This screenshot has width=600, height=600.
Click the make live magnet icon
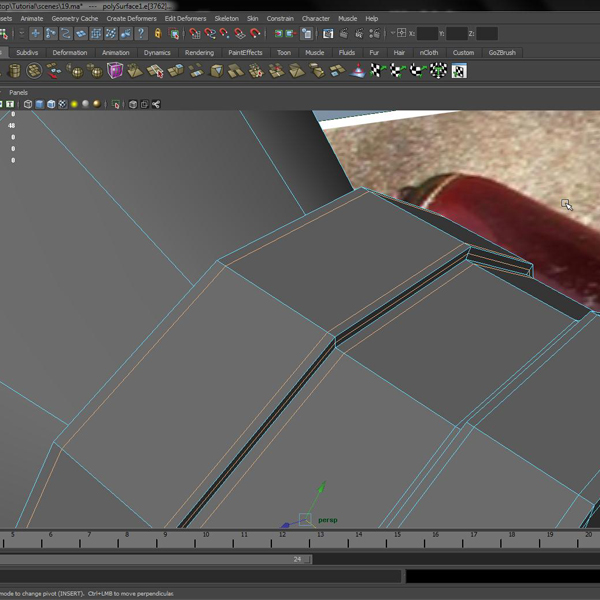[255, 34]
